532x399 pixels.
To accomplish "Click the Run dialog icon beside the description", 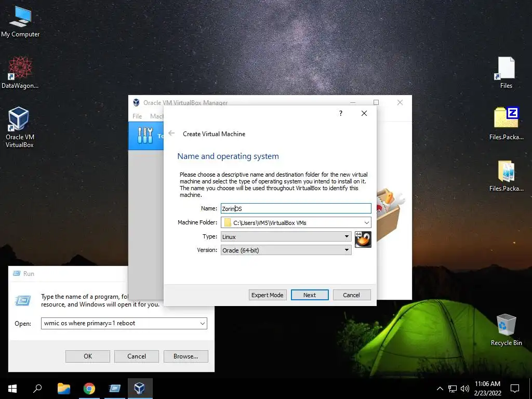I will 23,300.
